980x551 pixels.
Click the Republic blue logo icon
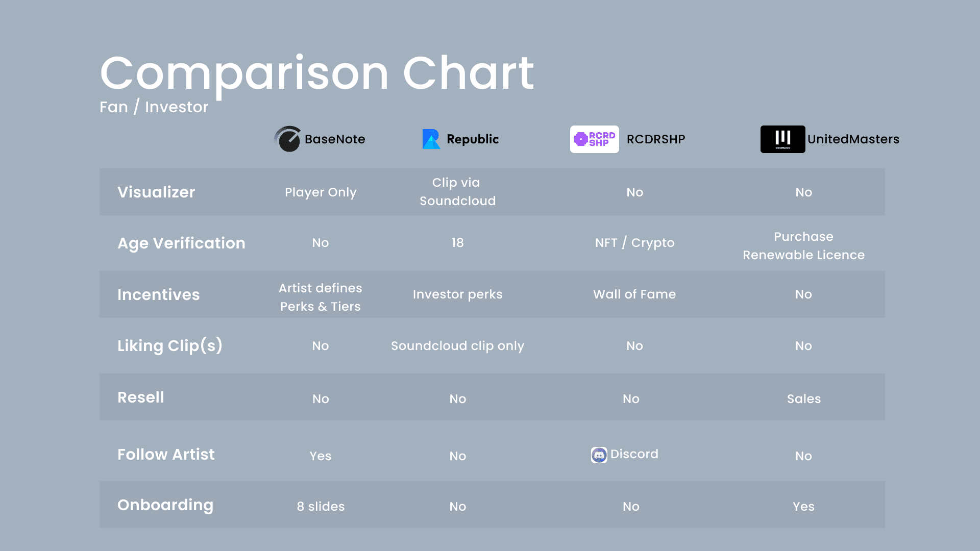431,139
